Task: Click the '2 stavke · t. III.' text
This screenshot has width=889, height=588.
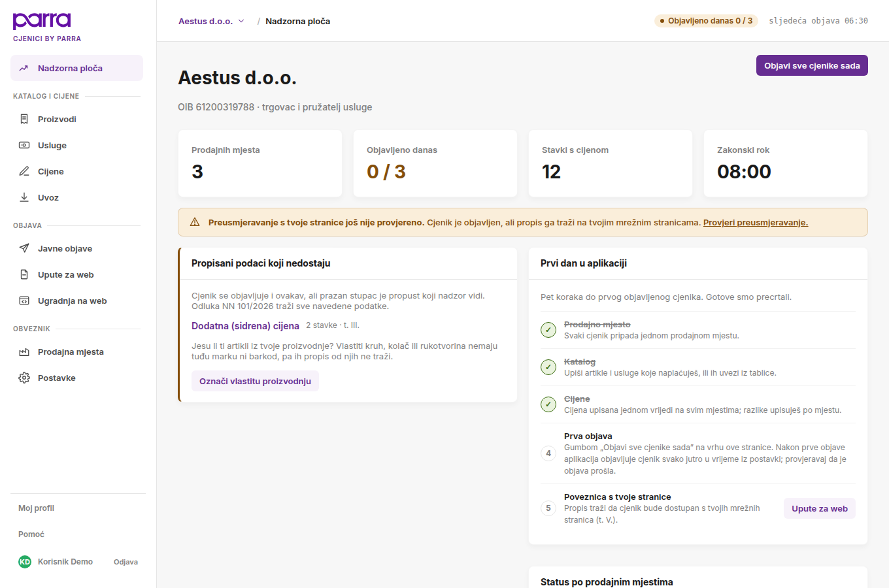Action: pyautogui.click(x=333, y=325)
